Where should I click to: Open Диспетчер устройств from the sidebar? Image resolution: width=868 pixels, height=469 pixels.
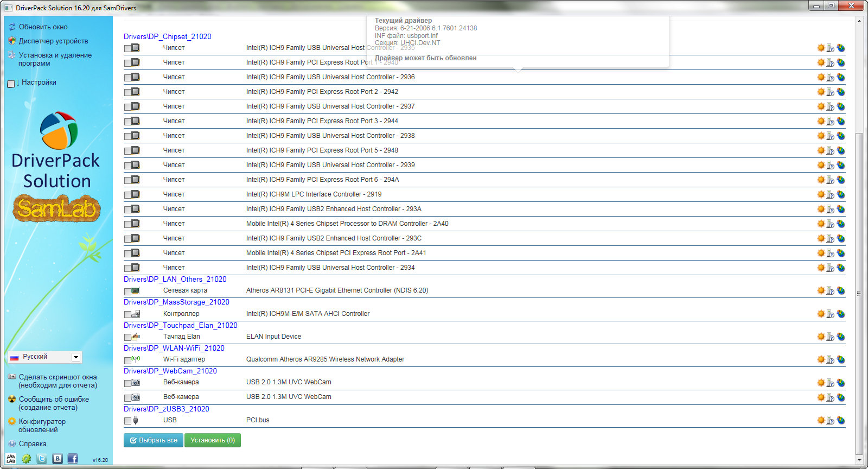pos(53,41)
